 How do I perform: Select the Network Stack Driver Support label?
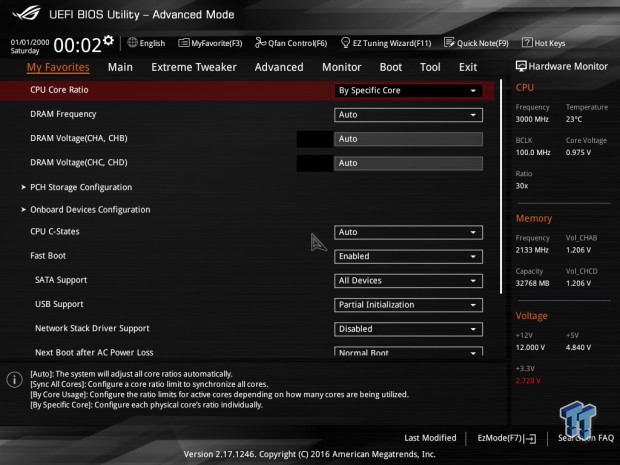(92, 328)
